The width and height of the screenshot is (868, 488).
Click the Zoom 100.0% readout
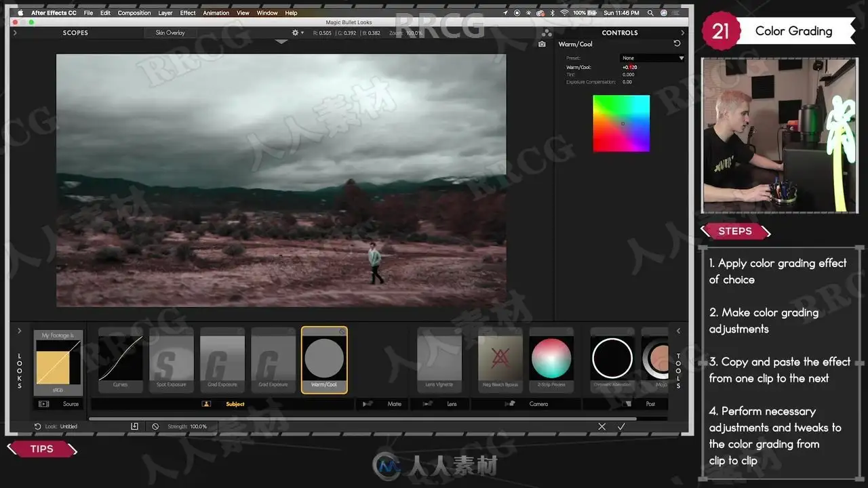(404, 33)
